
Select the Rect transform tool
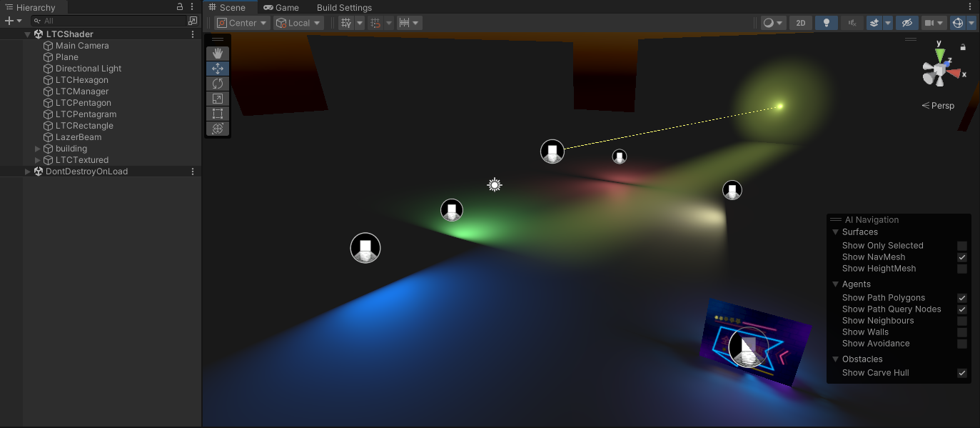[218, 114]
